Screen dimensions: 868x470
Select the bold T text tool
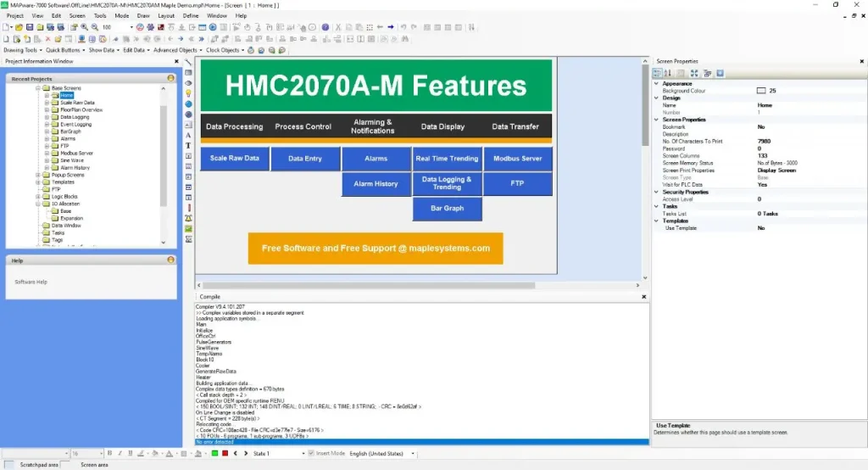188,145
